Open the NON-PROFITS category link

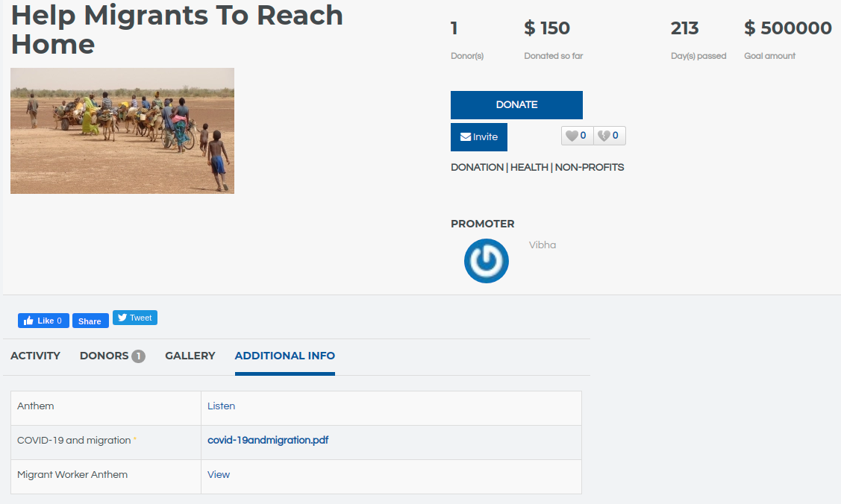tap(590, 167)
